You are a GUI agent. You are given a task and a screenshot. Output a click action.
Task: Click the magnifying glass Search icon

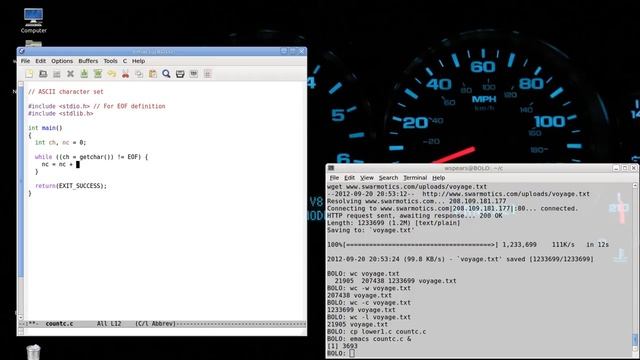[x=166, y=74]
